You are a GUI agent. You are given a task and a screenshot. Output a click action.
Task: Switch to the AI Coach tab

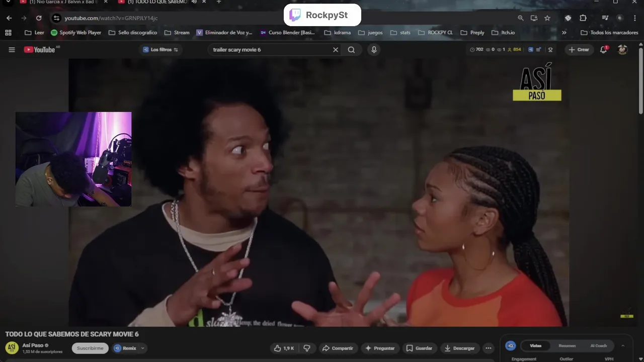tap(599, 346)
